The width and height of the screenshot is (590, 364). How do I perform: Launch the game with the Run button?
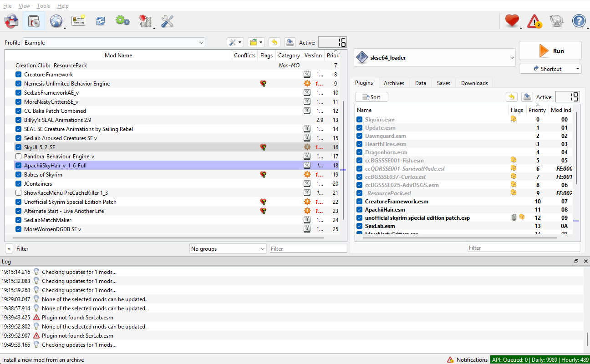click(550, 51)
